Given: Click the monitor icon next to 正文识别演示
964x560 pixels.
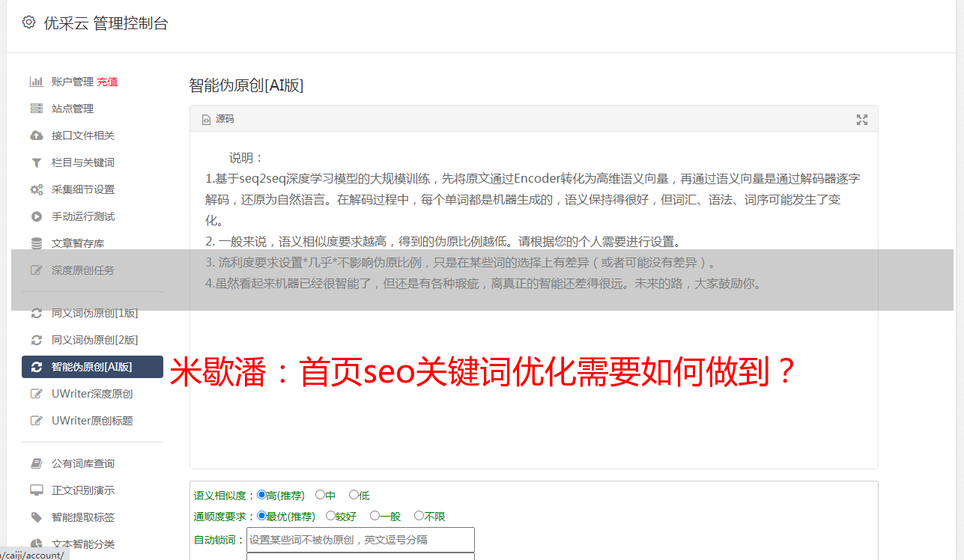Looking at the screenshot, I should coord(36,490).
